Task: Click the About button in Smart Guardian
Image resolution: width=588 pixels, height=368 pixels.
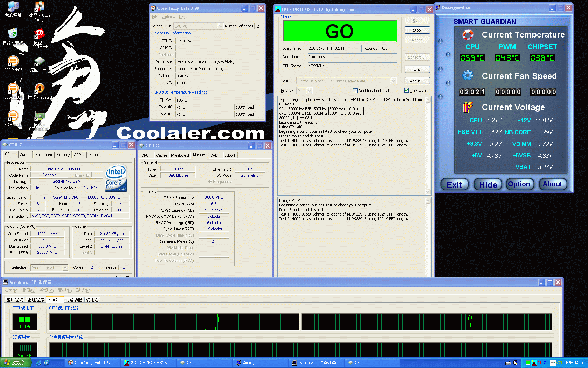Action: click(x=552, y=184)
